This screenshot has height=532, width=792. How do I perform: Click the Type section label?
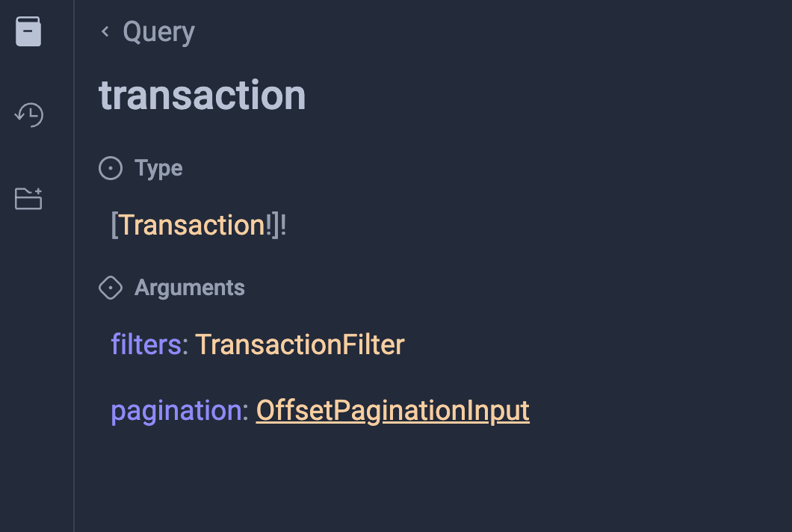(x=158, y=169)
